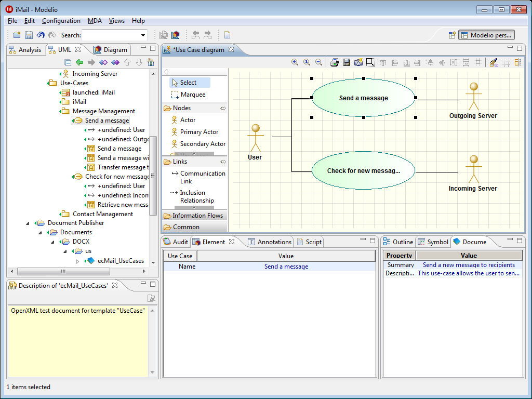532x399 pixels.
Task: Select the Check for new messag... use case ellipse
Action: (363, 170)
